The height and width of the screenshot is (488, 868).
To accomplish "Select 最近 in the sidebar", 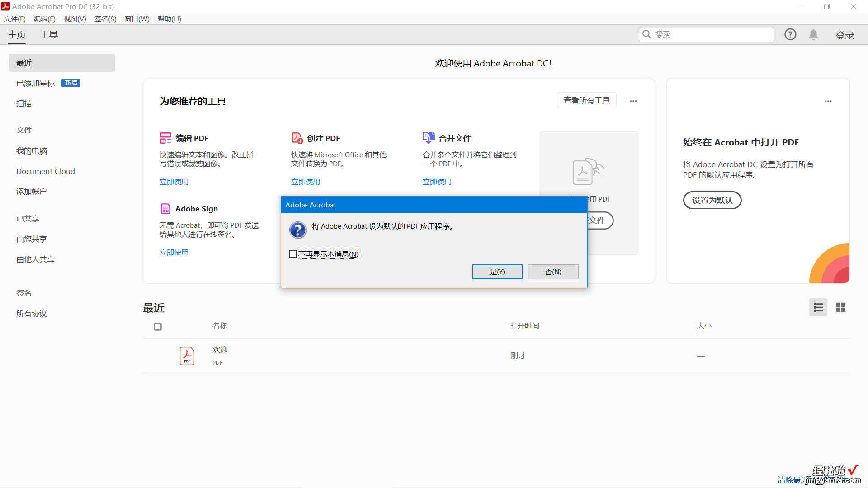I will [62, 63].
